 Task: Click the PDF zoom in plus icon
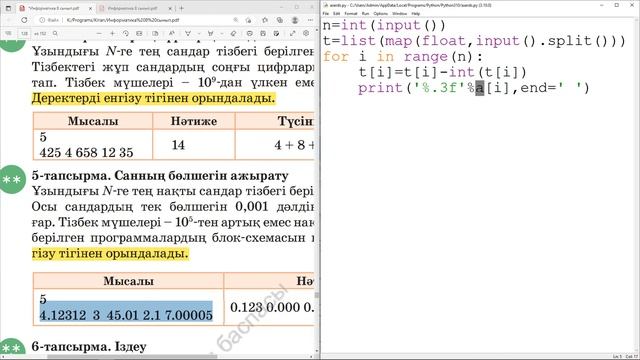[x=112, y=33]
